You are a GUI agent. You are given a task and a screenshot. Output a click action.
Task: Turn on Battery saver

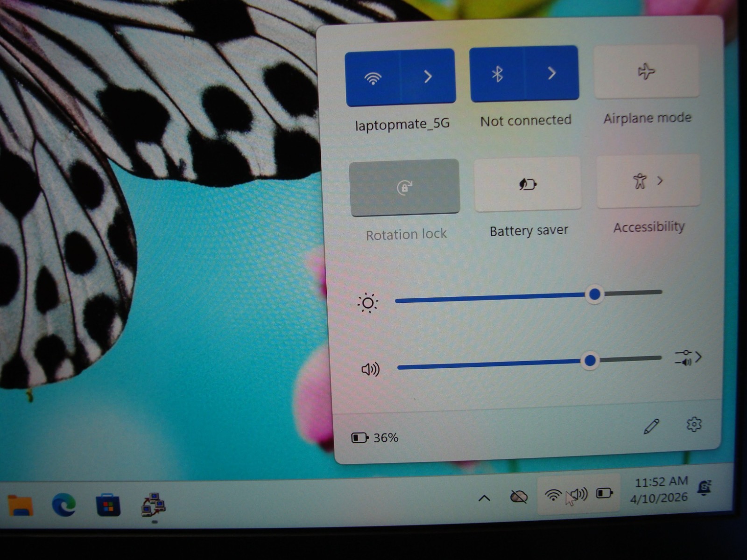point(528,184)
